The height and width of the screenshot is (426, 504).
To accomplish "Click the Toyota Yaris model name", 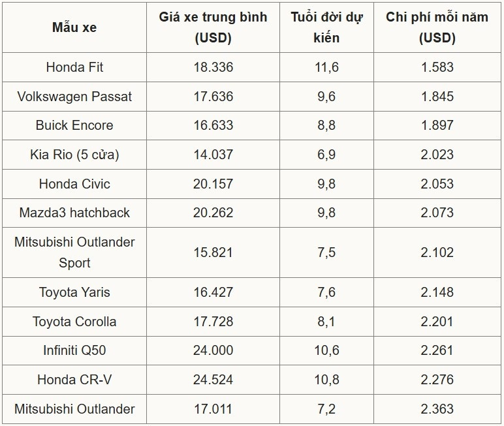I will point(74,292).
